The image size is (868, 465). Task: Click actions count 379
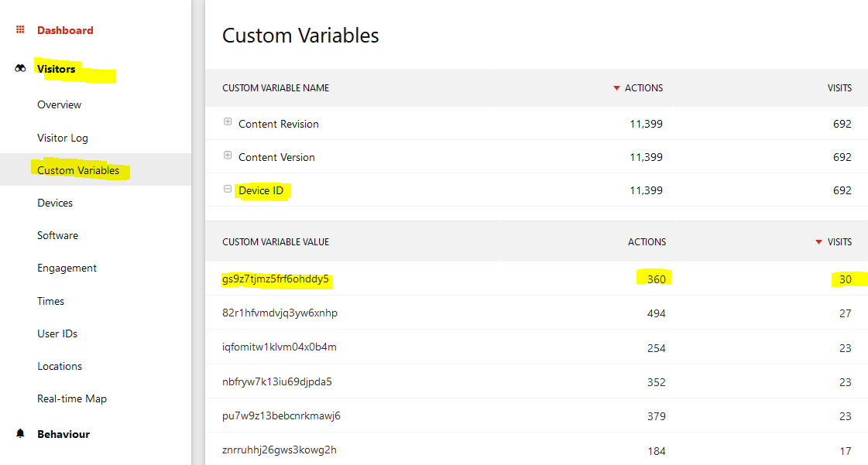tap(657, 416)
